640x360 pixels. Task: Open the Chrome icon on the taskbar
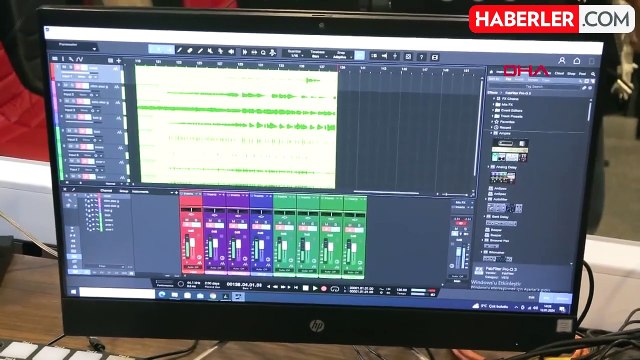(213, 296)
